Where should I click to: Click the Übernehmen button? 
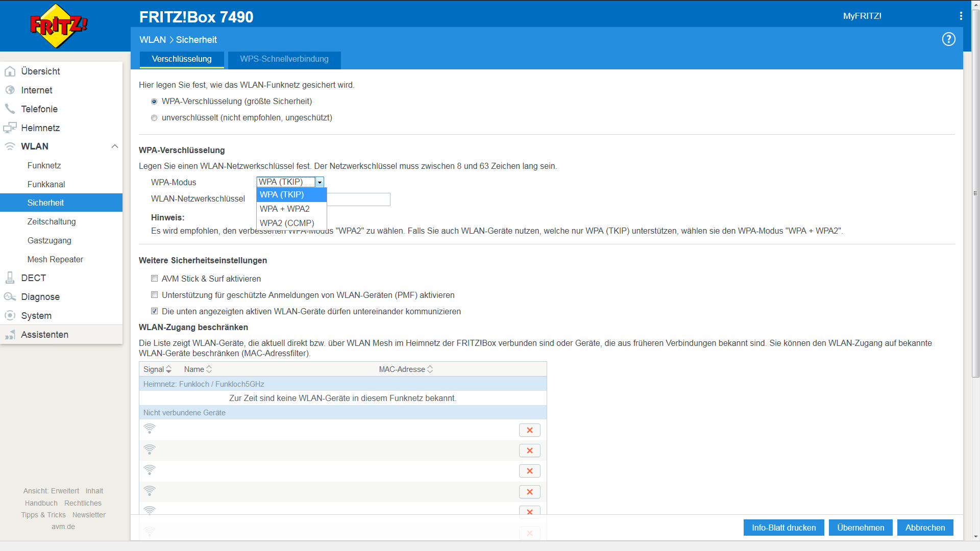coord(860,528)
